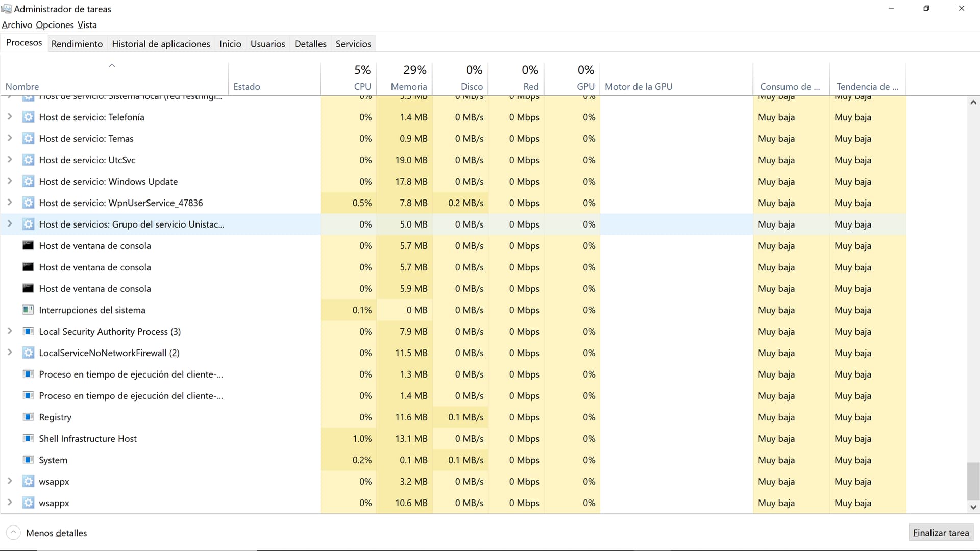The image size is (980, 551).
Task: Sort by Consumo de energía column
Action: (x=791, y=79)
